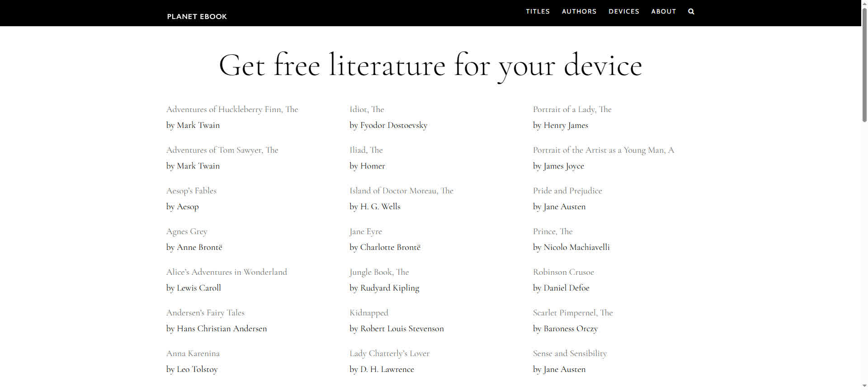Open Kidnapped book link
The width and height of the screenshot is (868, 390).
point(369,313)
